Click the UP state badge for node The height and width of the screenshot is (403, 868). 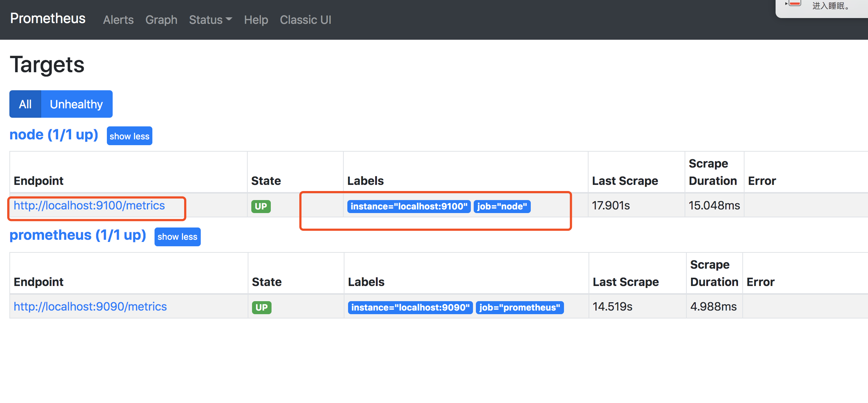coord(261,206)
